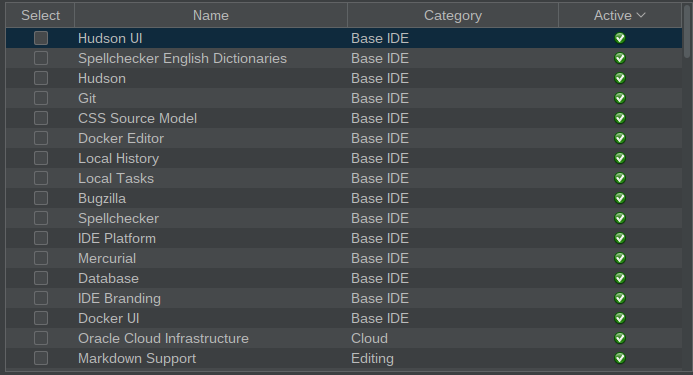Image resolution: width=693 pixels, height=375 pixels.
Task: Tick the Bugzilla plugin checkbox
Action: tap(41, 198)
